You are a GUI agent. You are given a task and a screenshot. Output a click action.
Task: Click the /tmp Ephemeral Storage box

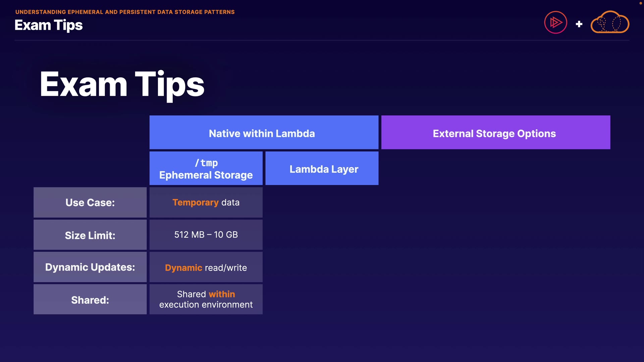[206, 169]
